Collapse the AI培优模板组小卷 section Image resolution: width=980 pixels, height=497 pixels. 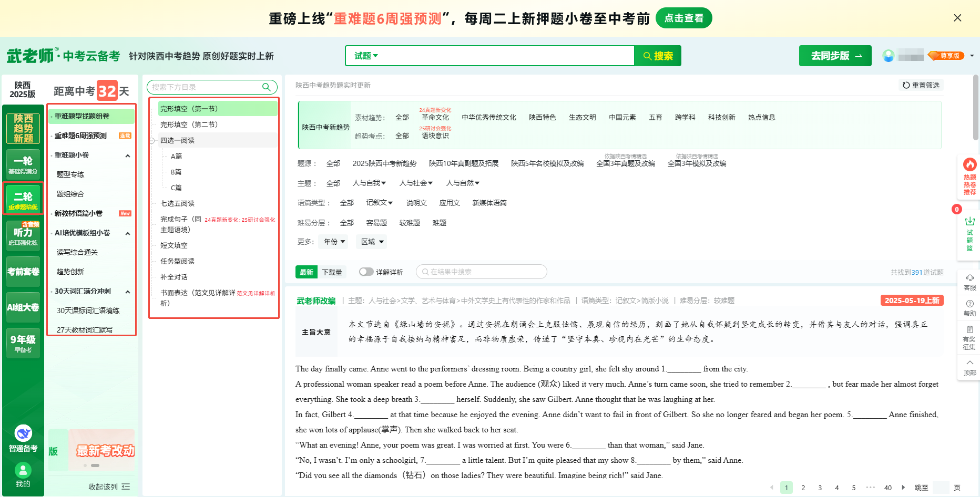click(128, 233)
